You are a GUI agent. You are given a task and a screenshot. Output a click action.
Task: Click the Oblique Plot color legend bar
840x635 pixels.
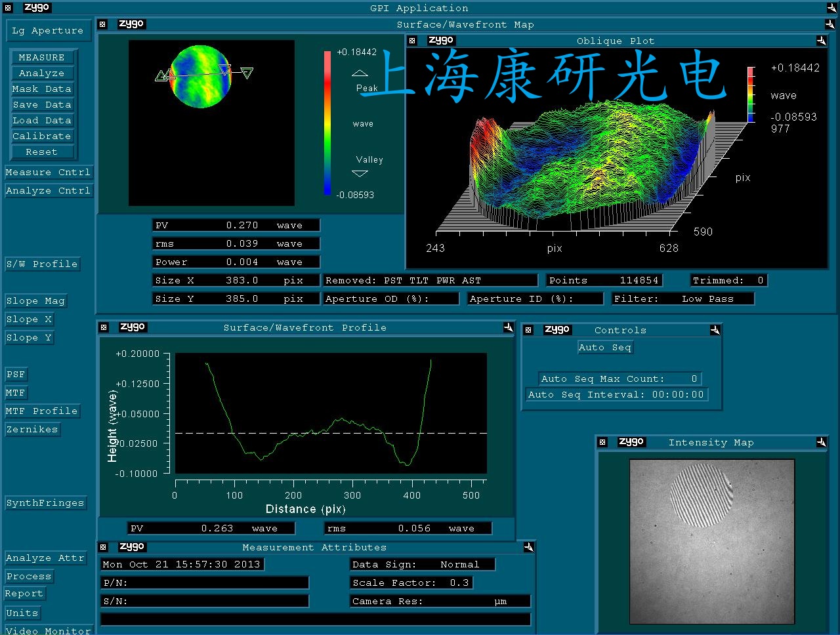(x=751, y=94)
